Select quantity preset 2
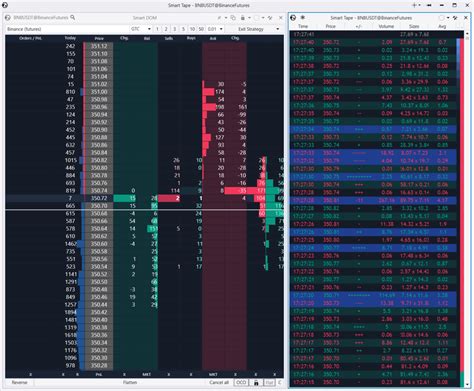The image size is (474, 391). [x=166, y=29]
